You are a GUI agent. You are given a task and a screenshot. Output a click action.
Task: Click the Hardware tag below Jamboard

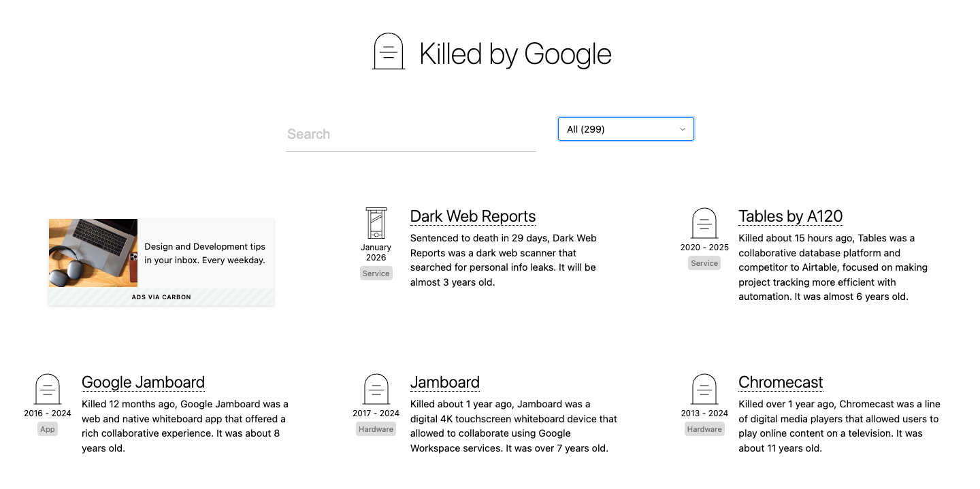(376, 428)
